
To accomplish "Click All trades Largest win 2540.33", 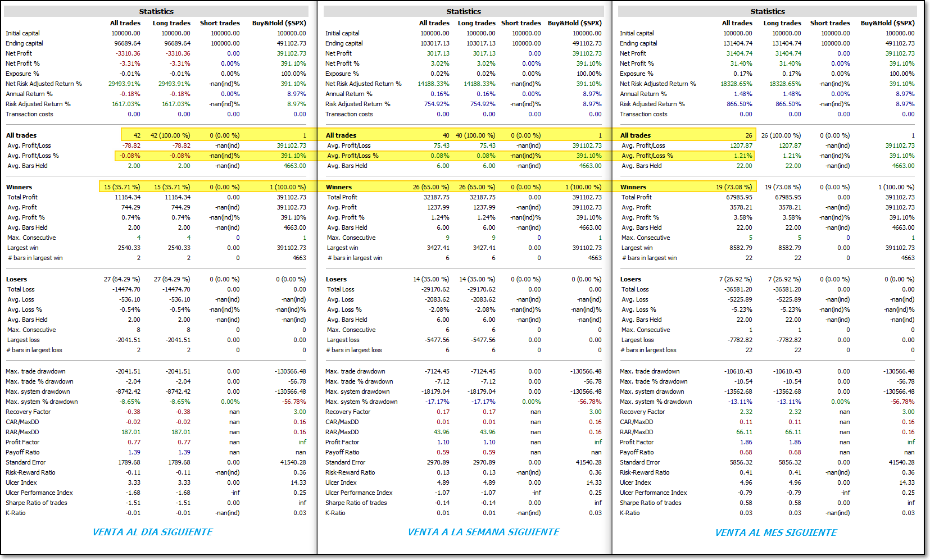I will [129, 248].
